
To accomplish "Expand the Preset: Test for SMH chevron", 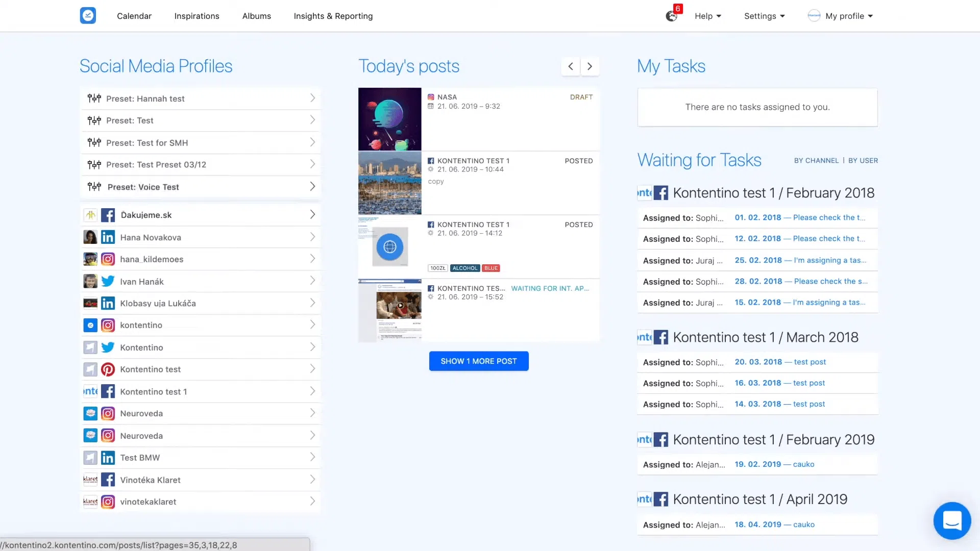I will (x=312, y=142).
